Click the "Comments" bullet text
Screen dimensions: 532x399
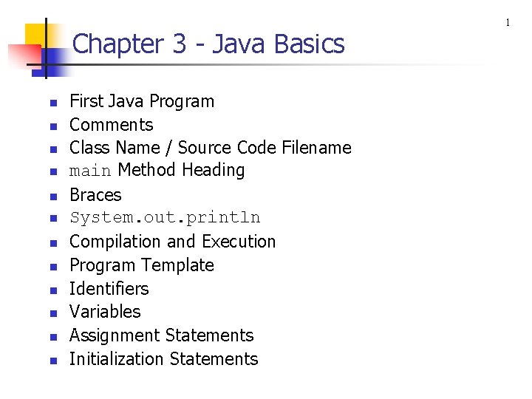pos(111,125)
